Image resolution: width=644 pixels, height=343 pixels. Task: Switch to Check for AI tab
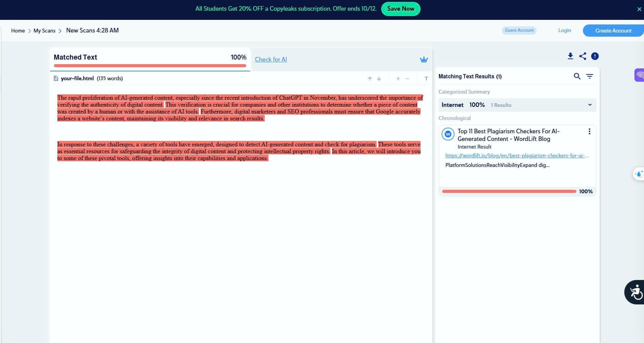coord(271,60)
